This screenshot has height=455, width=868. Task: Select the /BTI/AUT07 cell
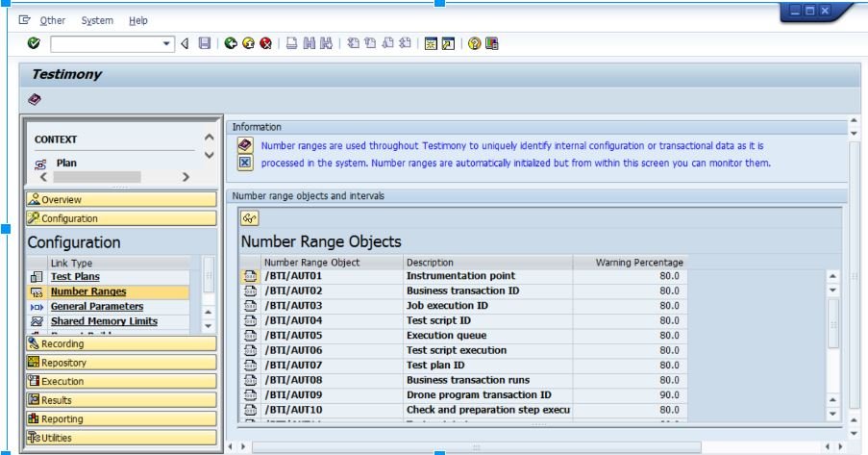(x=333, y=366)
